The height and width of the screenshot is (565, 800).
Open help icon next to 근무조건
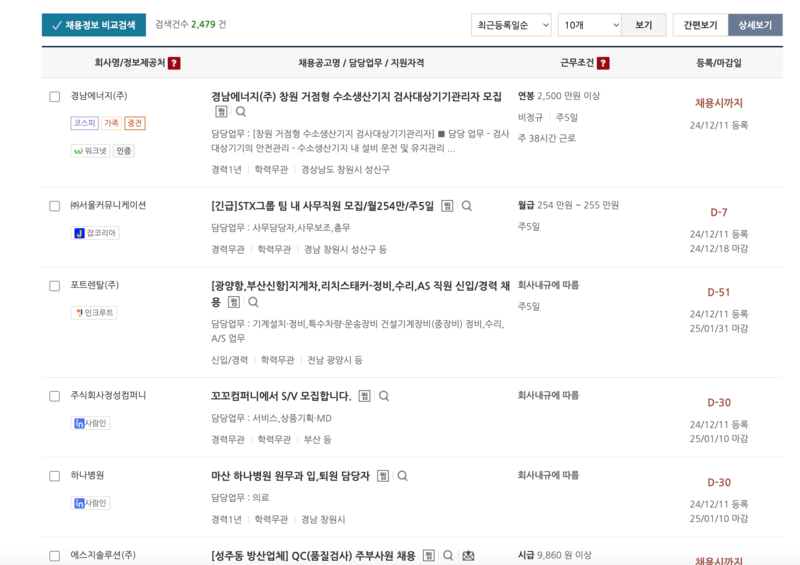pyautogui.click(x=603, y=63)
